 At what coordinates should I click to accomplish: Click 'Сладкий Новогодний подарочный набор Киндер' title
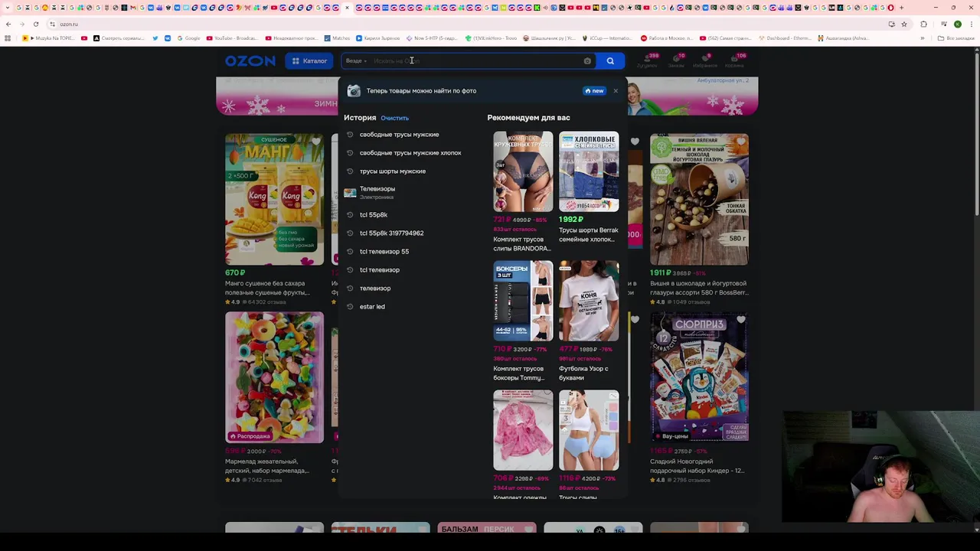click(x=697, y=466)
